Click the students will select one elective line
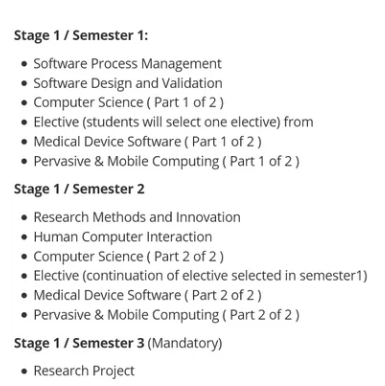 coord(173,122)
